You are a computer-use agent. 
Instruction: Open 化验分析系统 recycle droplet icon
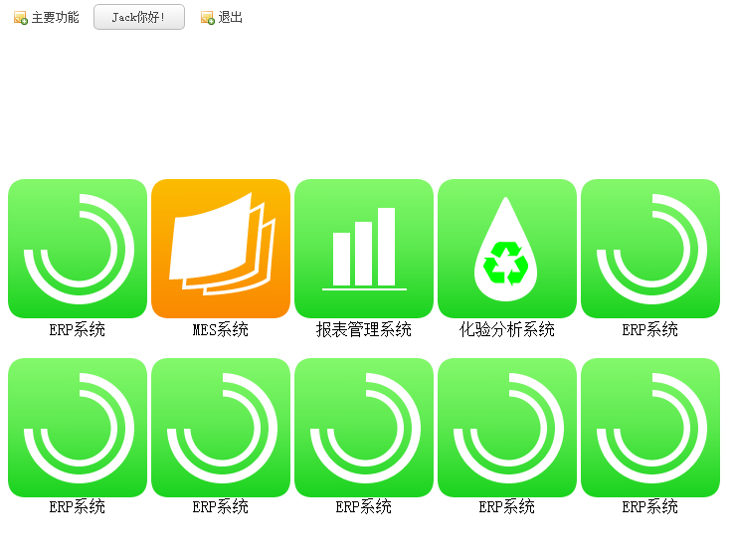click(507, 249)
